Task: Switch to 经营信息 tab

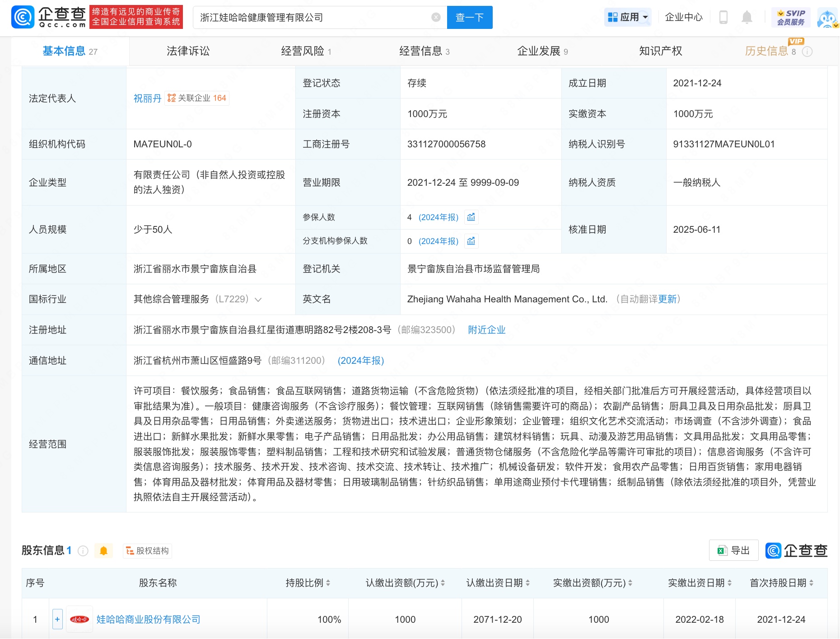Action: tap(425, 51)
